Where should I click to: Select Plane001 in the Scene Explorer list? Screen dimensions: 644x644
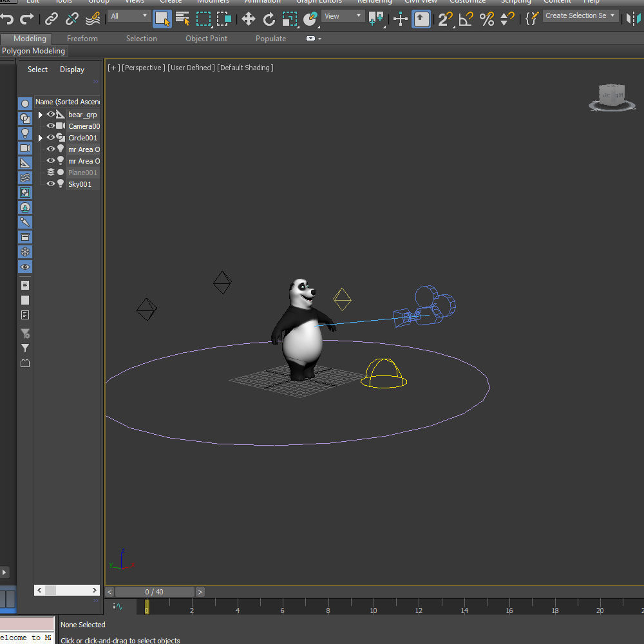[x=82, y=173]
